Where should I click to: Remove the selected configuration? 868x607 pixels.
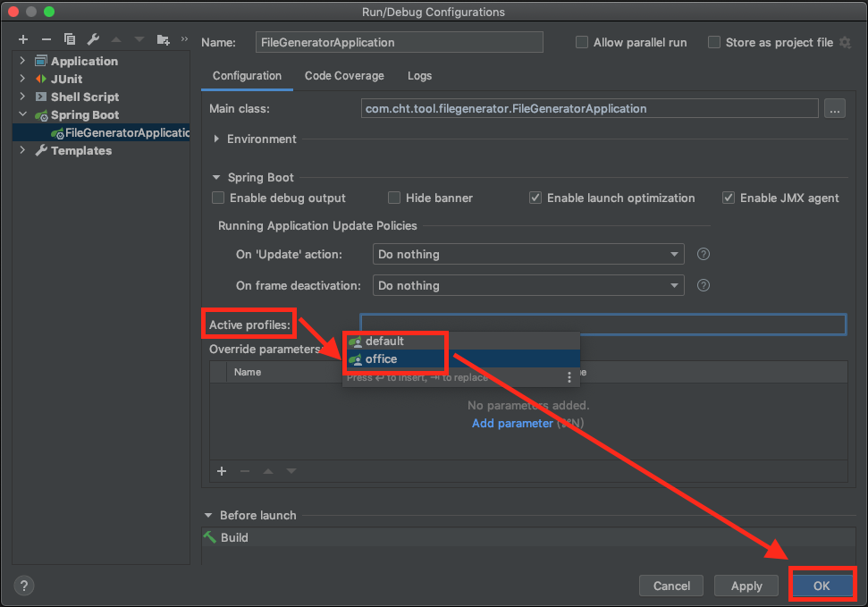tap(46, 39)
